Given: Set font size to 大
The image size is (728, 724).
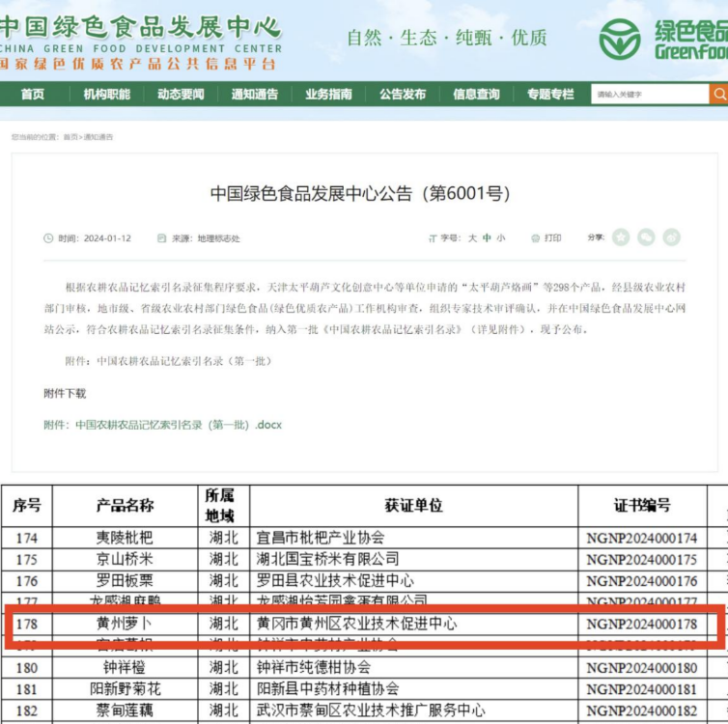Looking at the screenshot, I should 472,238.
